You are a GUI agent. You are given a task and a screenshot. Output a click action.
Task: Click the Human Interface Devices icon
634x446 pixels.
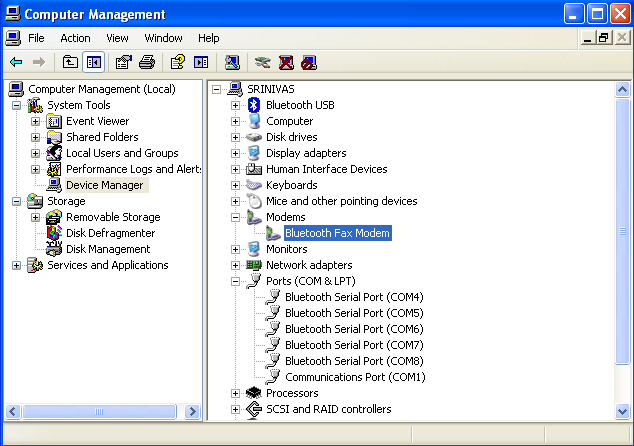coord(254,169)
